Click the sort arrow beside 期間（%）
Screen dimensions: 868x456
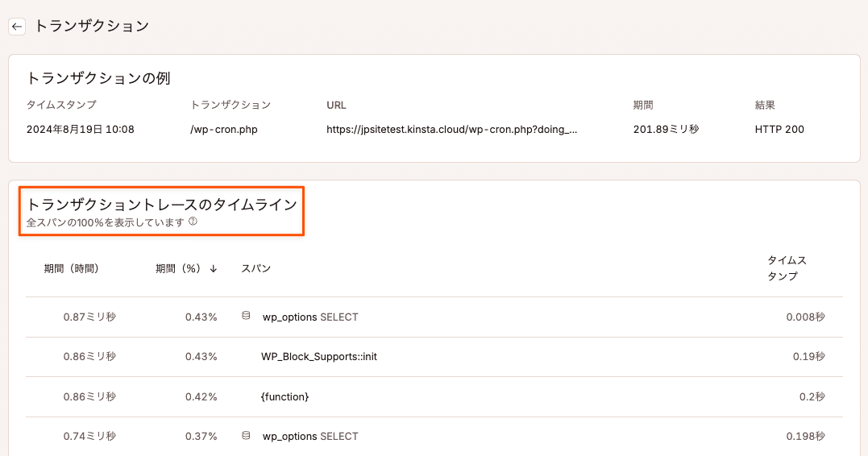click(214, 268)
